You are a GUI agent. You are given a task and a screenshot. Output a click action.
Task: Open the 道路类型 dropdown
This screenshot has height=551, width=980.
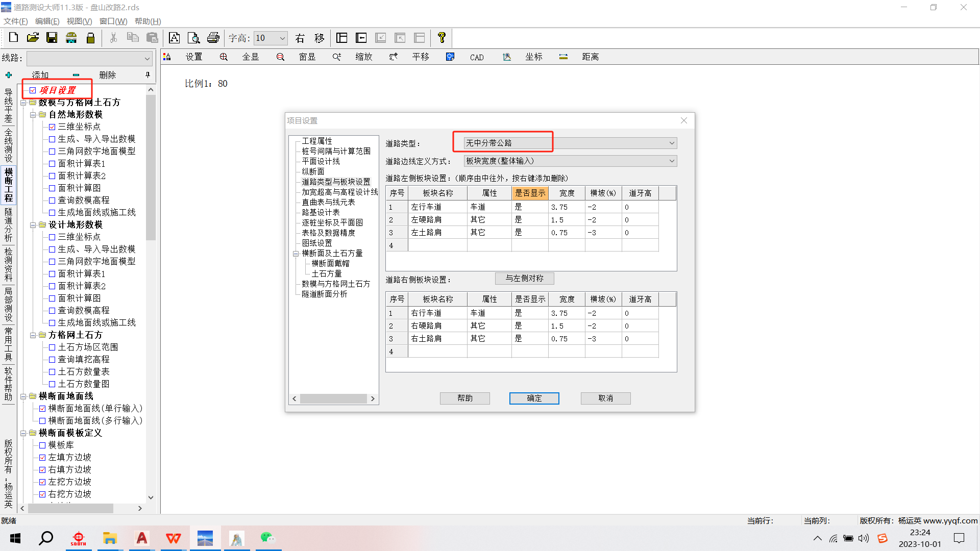(x=671, y=143)
